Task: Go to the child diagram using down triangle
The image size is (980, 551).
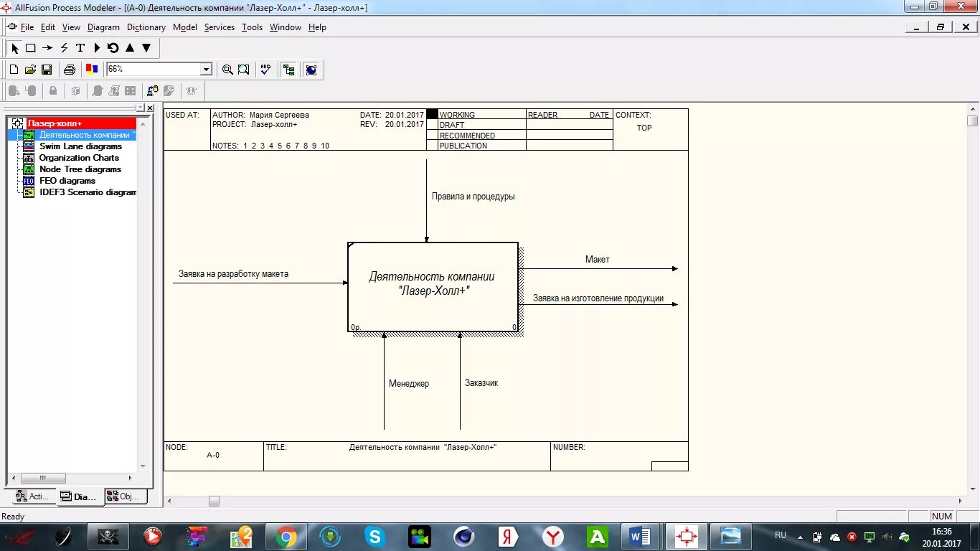Action: coord(146,48)
